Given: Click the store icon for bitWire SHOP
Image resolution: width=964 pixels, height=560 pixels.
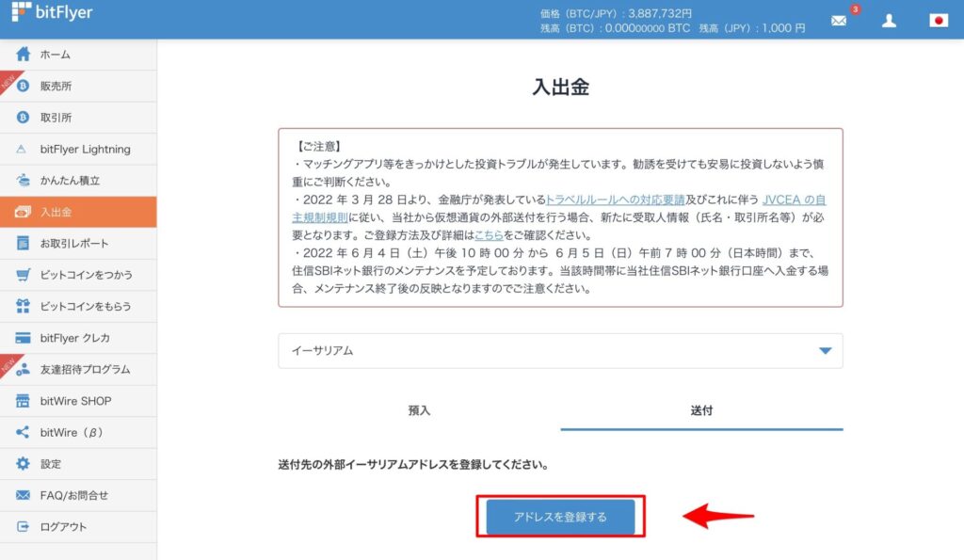Looking at the screenshot, I should pos(23,401).
